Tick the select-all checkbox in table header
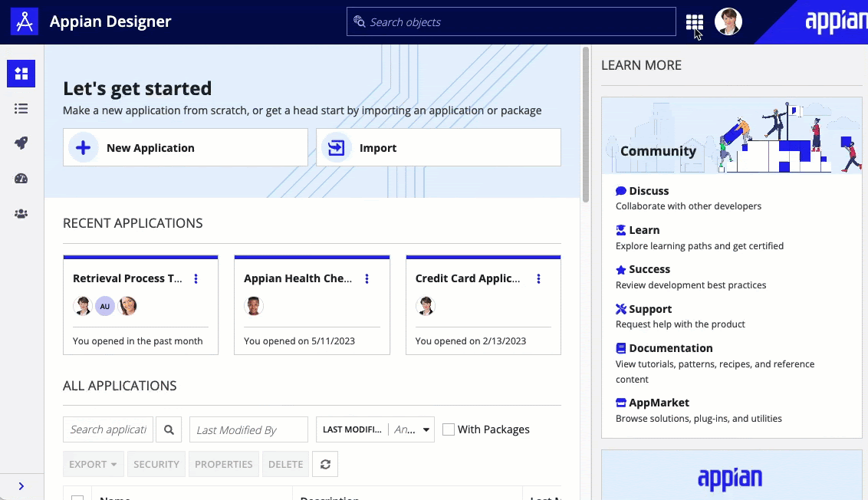Screen dimensions: 868x500 click(77, 497)
